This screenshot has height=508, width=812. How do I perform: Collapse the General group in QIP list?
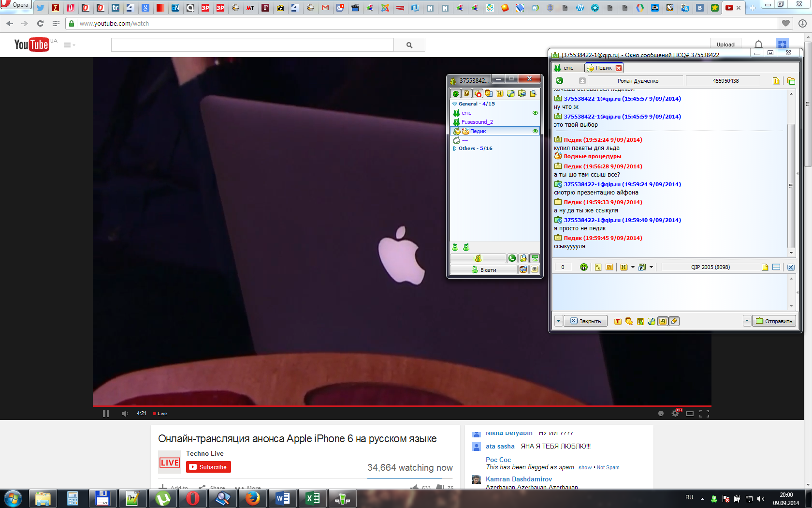coord(455,104)
